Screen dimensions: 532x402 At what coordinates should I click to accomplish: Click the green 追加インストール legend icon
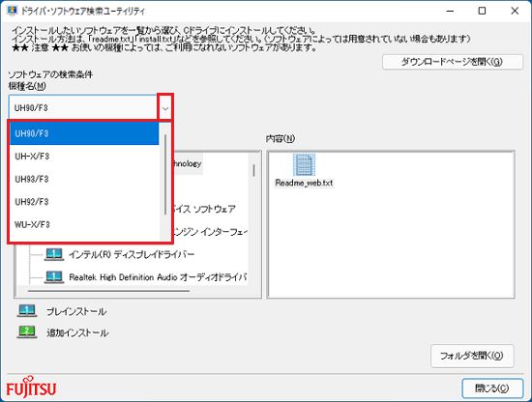coord(27,332)
